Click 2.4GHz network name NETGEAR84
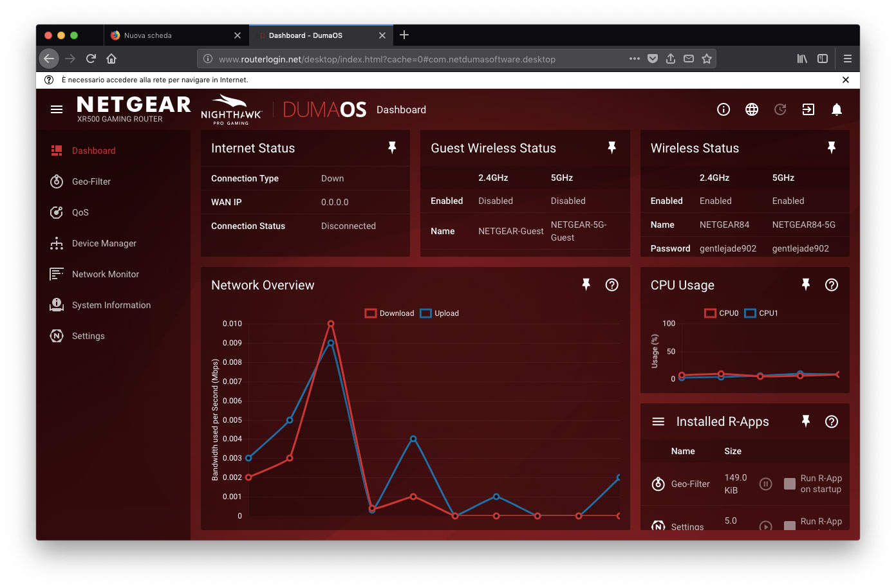 (x=724, y=225)
